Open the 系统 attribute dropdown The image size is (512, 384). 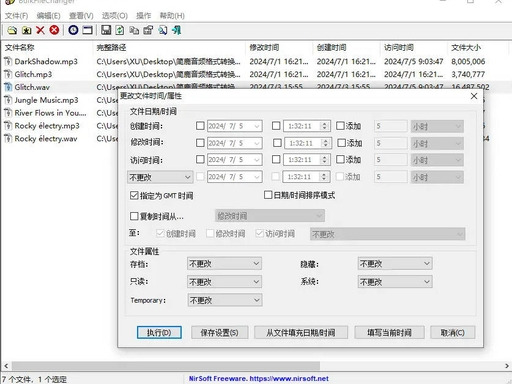(395, 282)
